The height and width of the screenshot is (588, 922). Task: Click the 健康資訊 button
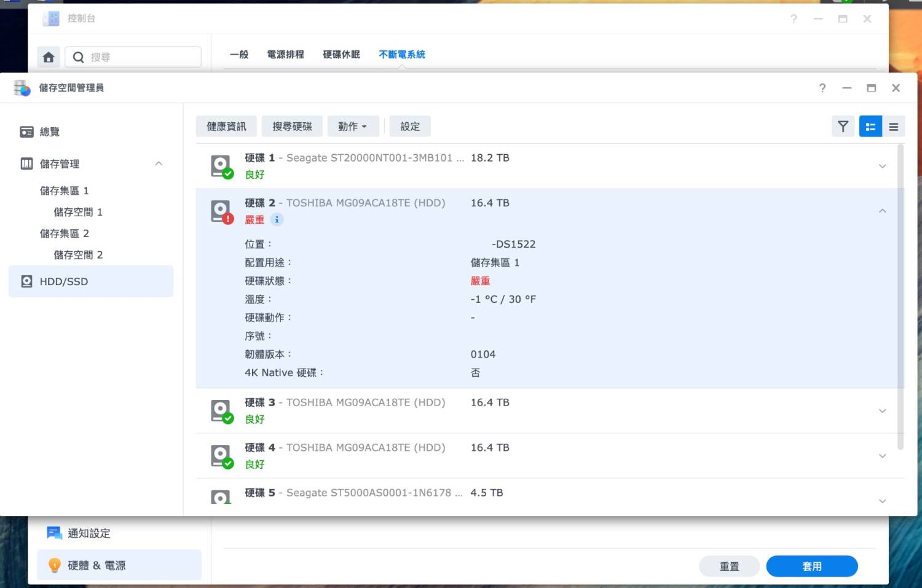tap(226, 127)
